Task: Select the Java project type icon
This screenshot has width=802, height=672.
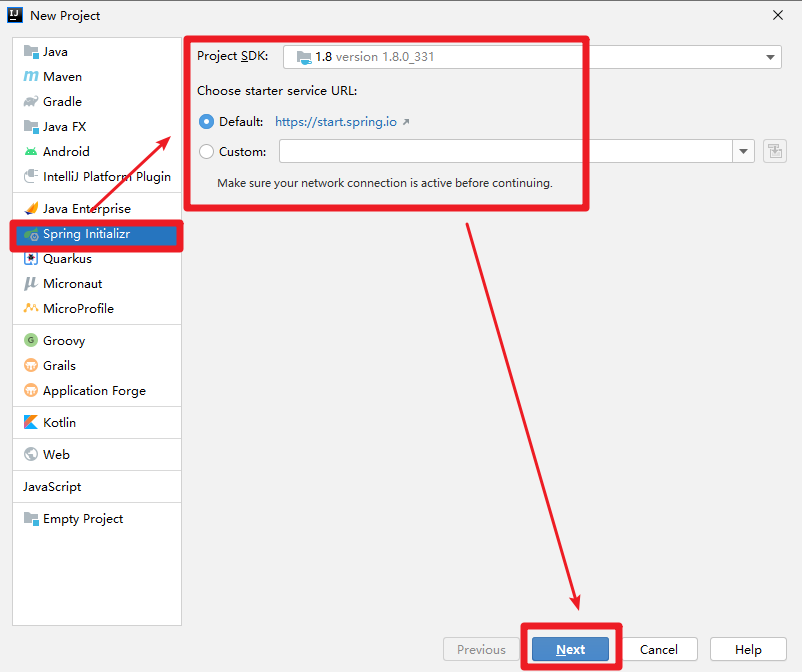Action: tap(31, 52)
